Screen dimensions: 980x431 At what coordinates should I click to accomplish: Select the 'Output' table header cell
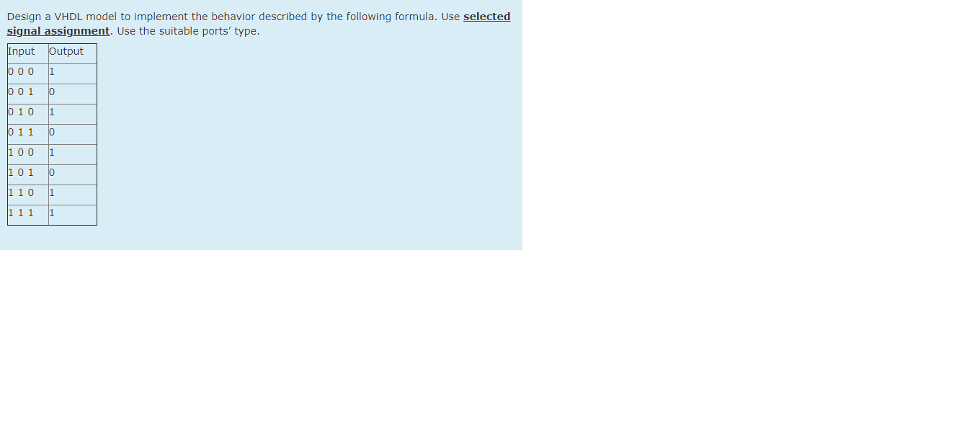point(73,54)
